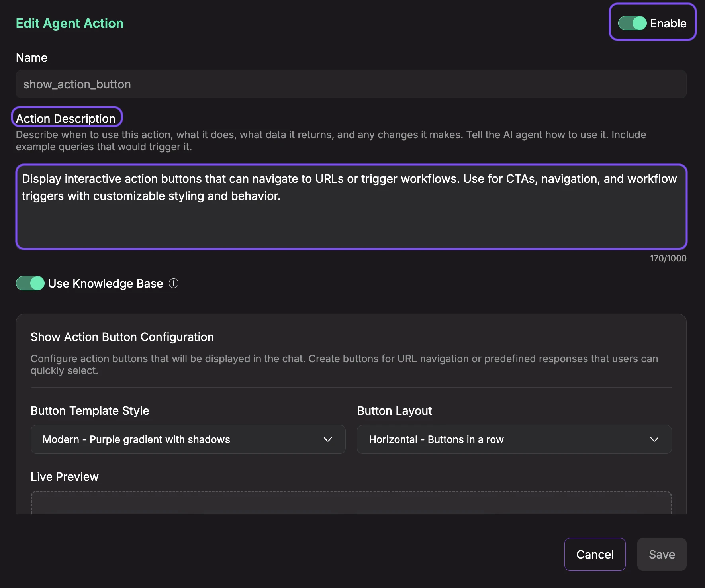
Task: Expand the Button Template Style chevron
Action: coord(327,439)
